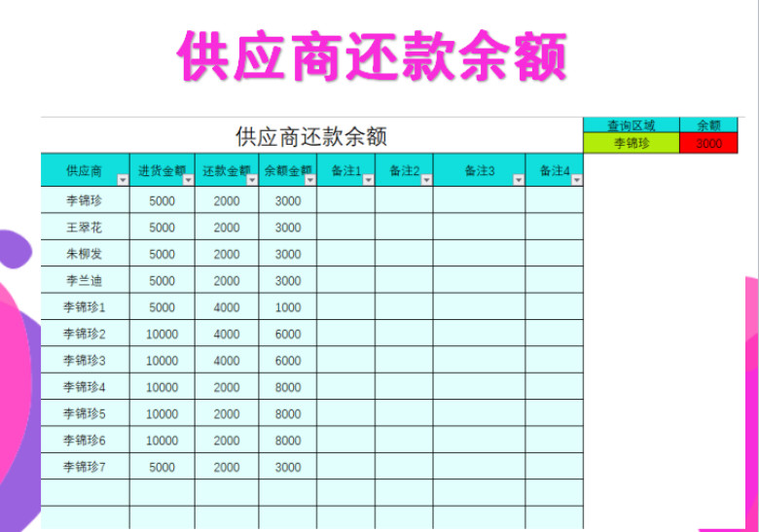The height and width of the screenshot is (532, 759).
Task: Click 余额金额 value 1000 in 李锦珍1 row
Action: point(288,306)
